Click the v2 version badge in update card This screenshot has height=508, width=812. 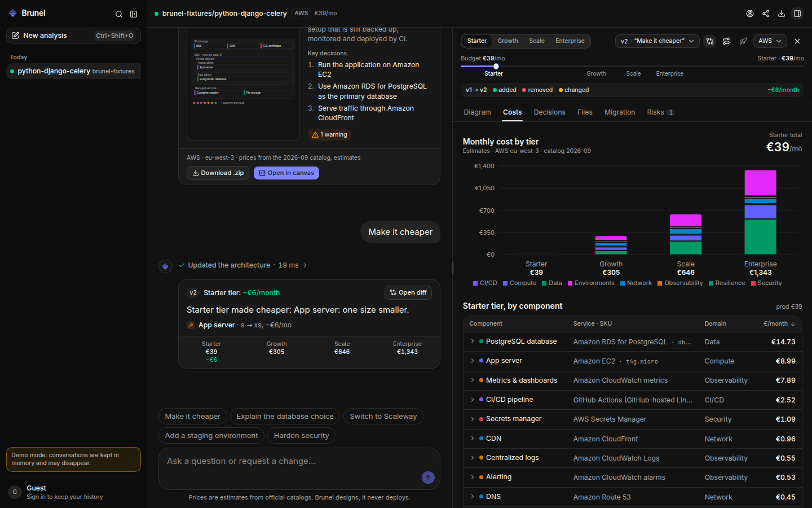(193, 292)
